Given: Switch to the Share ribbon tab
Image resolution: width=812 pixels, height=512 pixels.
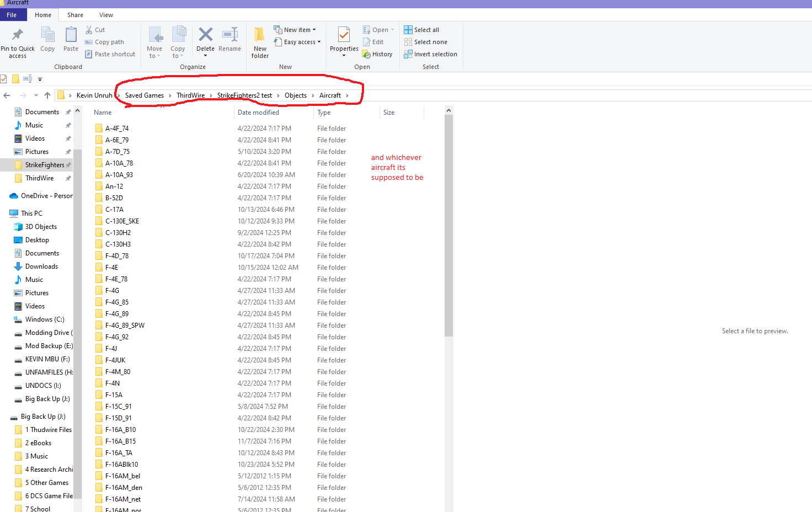Looking at the screenshot, I should pos(75,15).
